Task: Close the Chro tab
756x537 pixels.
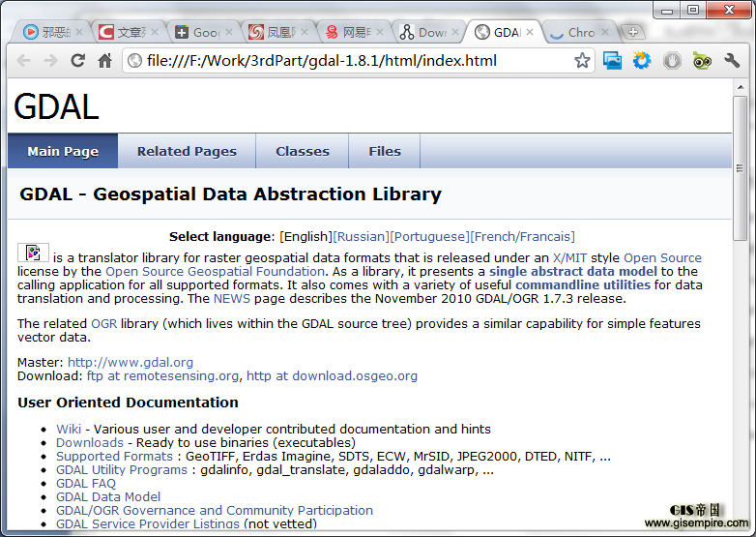Action: click(604, 32)
